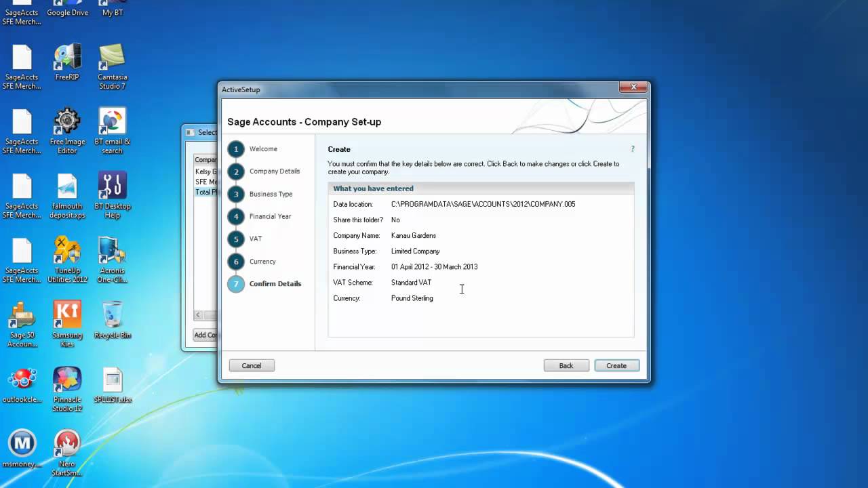Select Total Pl... row in background window
This screenshot has height=488, width=868.
point(205,192)
